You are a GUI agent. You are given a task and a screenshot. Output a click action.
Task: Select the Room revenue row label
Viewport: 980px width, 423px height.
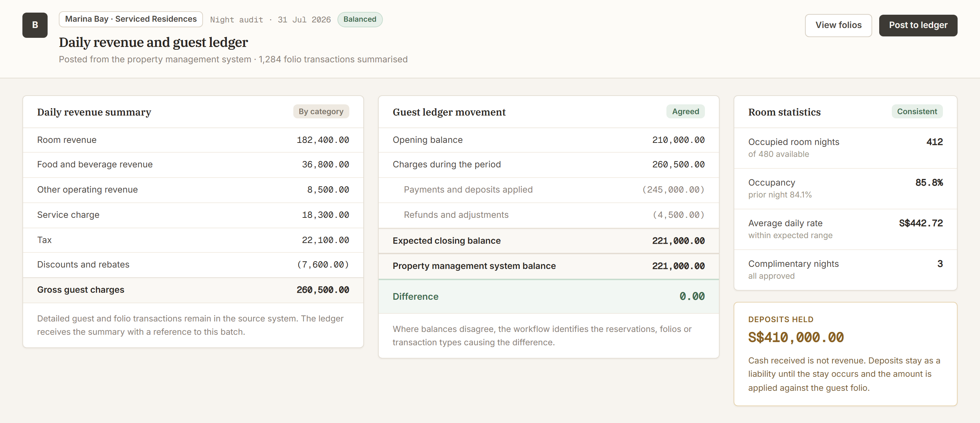(x=66, y=140)
